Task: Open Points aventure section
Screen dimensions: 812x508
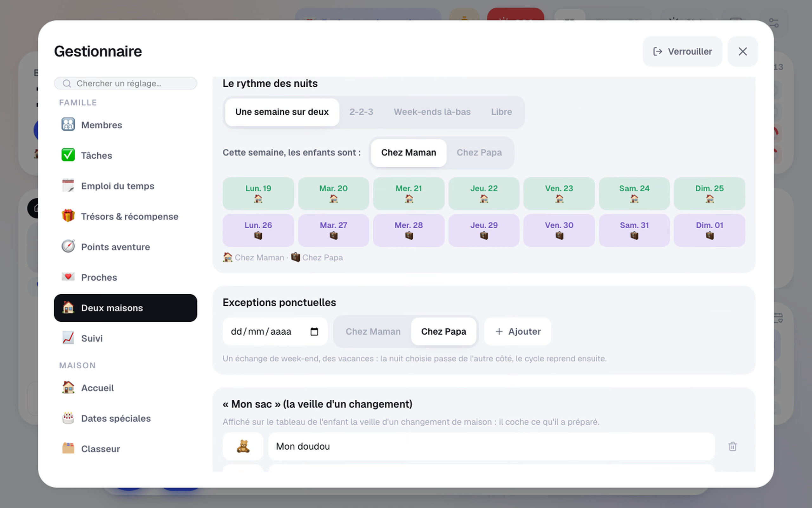Action: pos(125,247)
